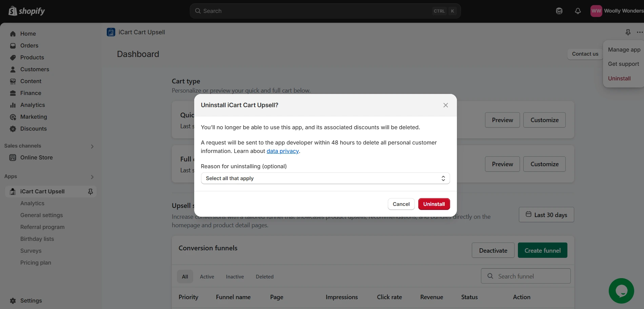
Task: Confirm with the red Uninstall button
Action: pos(434,204)
